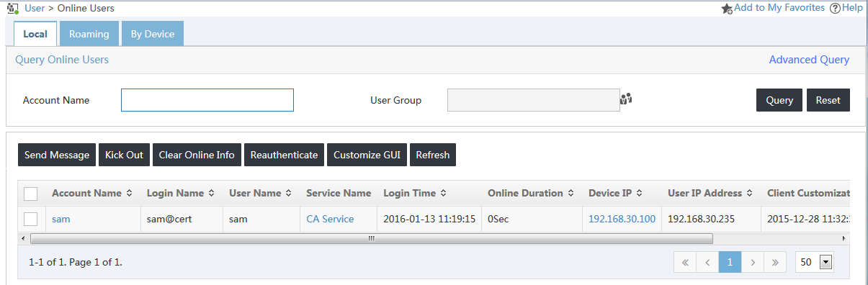Focus the Account Name input field
The height and width of the screenshot is (285, 868).
(x=207, y=100)
